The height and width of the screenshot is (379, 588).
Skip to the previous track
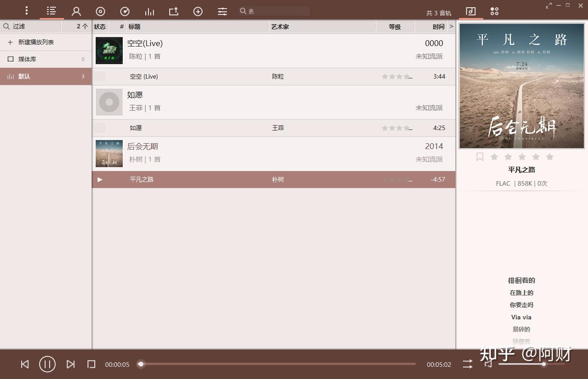[25, 364]
